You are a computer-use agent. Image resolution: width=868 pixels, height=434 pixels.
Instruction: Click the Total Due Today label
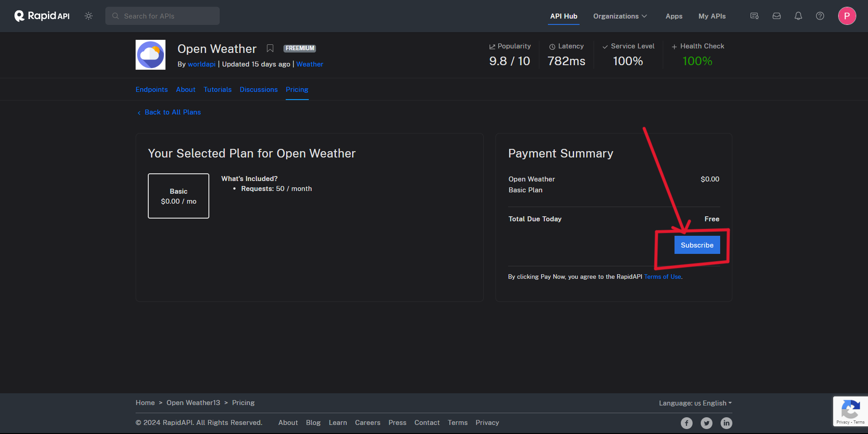click(535, 219)
